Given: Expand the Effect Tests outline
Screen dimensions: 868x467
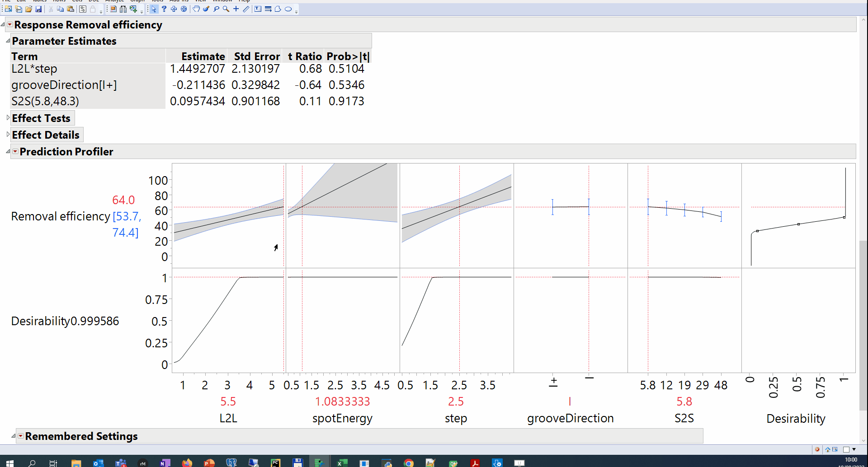Looking at the screenshot, I should [7, 118].
